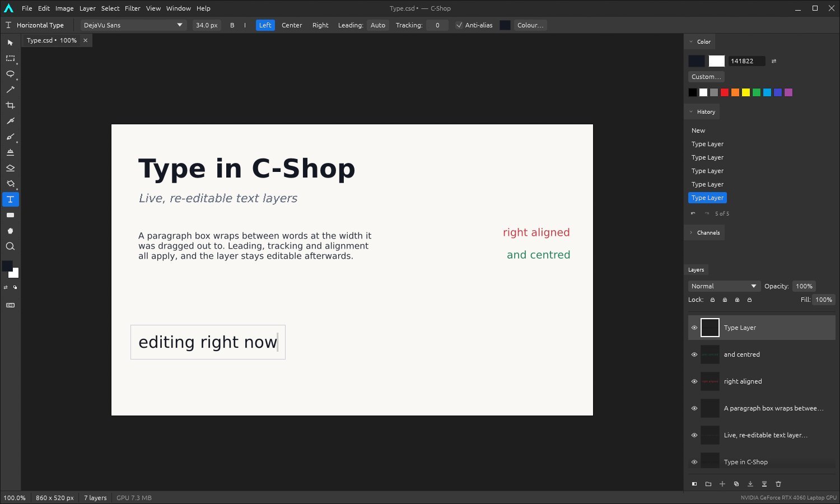Image resolution: width=840 pixels, height=504 pixels.
Task: Open the Edit menu
Action: click(44, 8)
